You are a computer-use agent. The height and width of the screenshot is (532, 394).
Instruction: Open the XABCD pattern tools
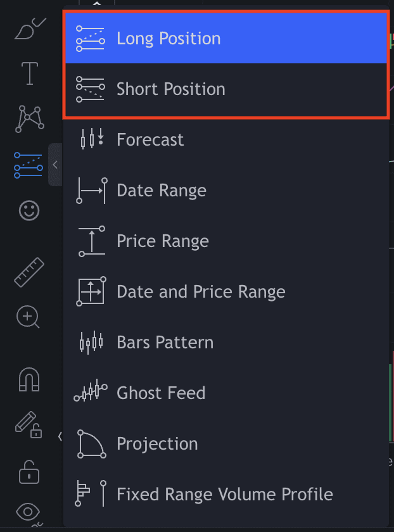[x=29, y=118]
